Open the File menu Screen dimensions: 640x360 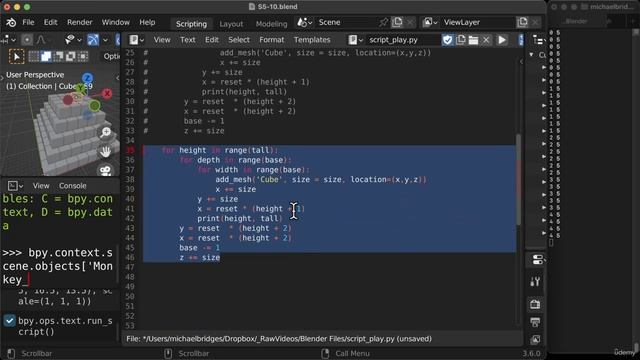[x=28, y=22]
